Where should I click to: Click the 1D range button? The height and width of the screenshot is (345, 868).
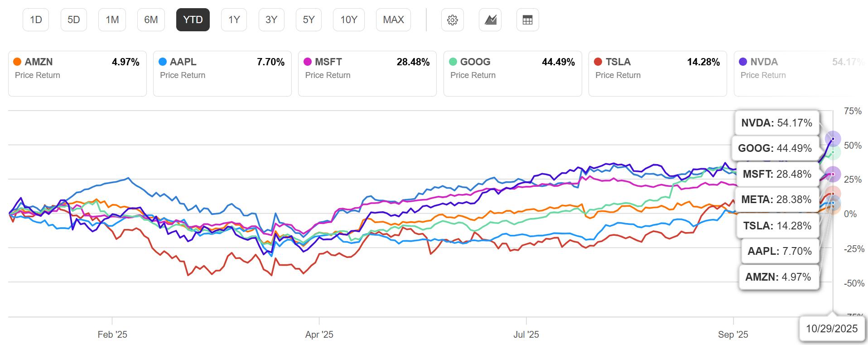[x=35, y=19]
